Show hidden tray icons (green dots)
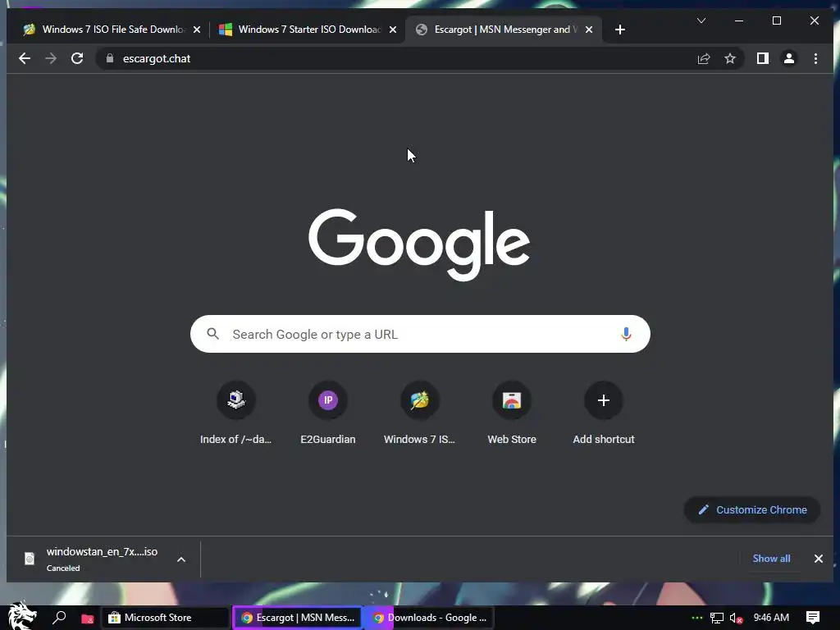Screen dimensions: 840x630 [696, 618]
